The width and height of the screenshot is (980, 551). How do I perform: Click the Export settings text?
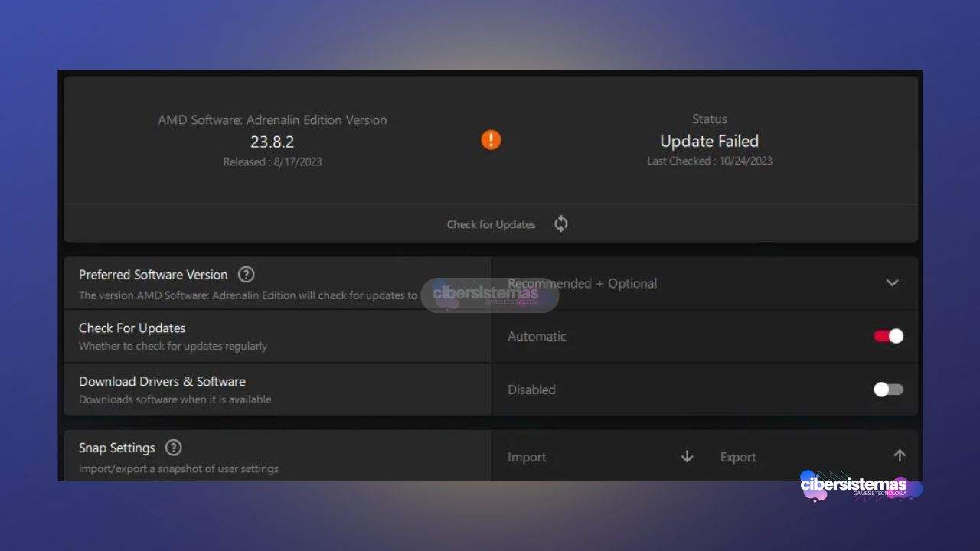(738, 457)
